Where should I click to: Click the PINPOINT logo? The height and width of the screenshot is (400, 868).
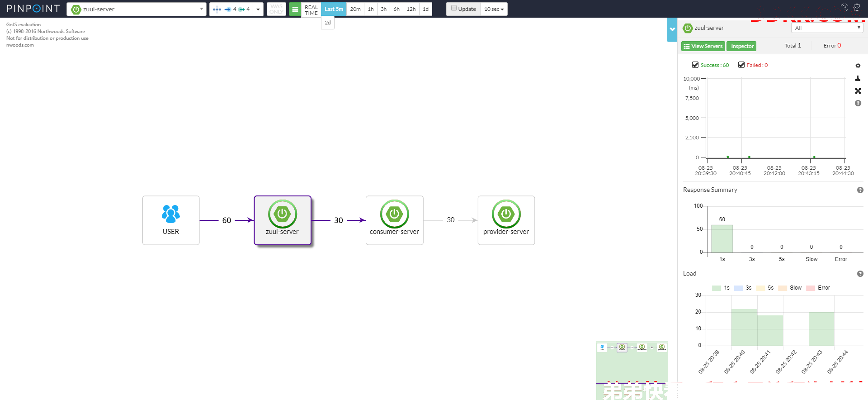pos(33,9)
